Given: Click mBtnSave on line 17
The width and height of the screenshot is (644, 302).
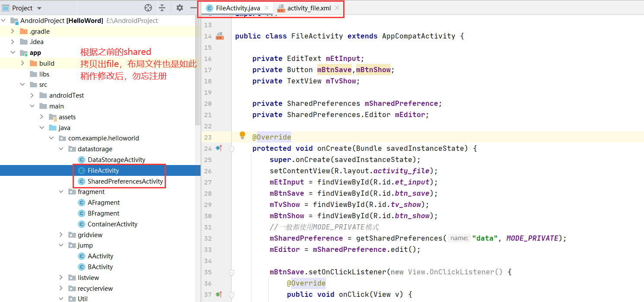Looking at the screenshot, I should (x=335, y=70).
